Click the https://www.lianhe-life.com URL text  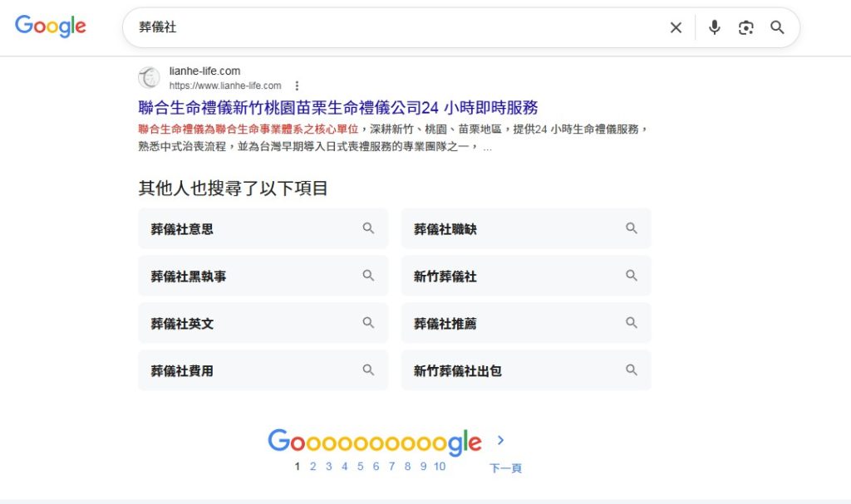coord(225,86)
